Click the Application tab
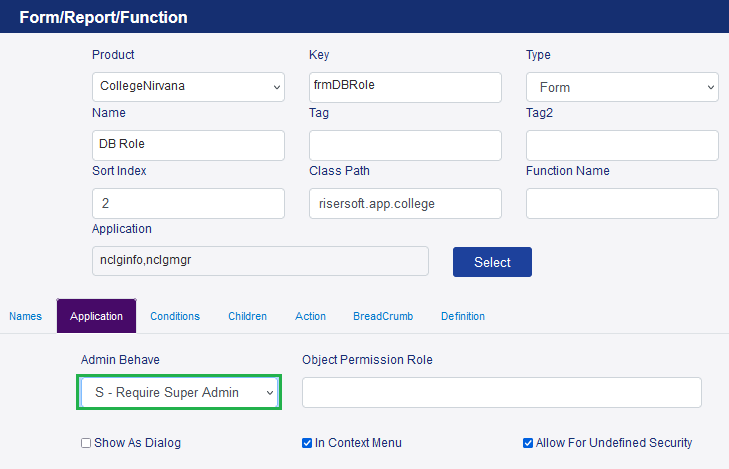Image resolution: width=729 pixels, height=469 pixels. pos(96,316)
